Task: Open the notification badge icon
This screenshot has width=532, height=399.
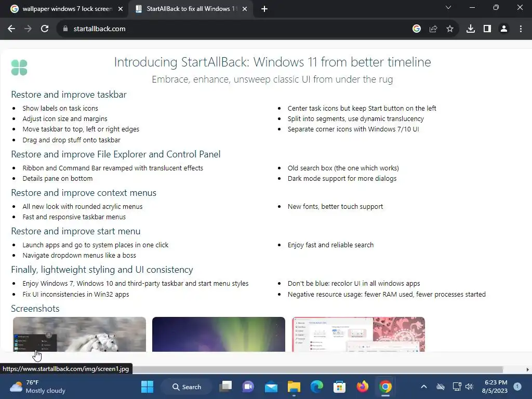Action: click(x=517, y=387)
